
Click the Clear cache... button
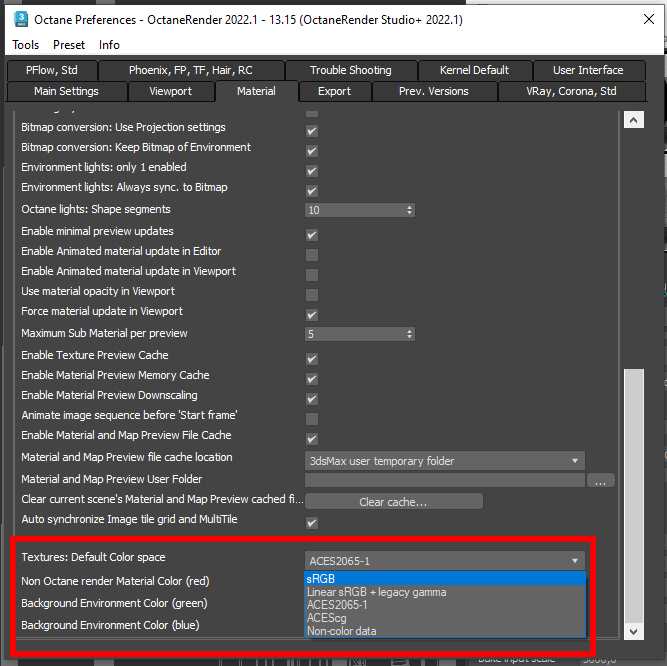(x=393, y=502)
